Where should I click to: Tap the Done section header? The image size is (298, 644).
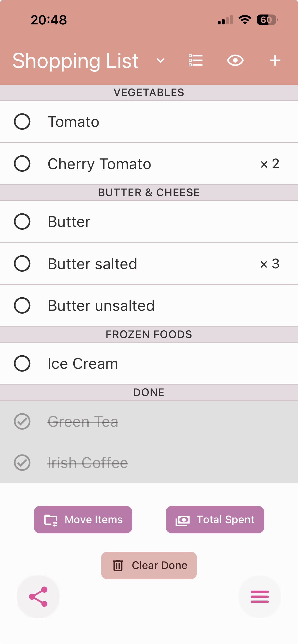(x=149, y=392)
